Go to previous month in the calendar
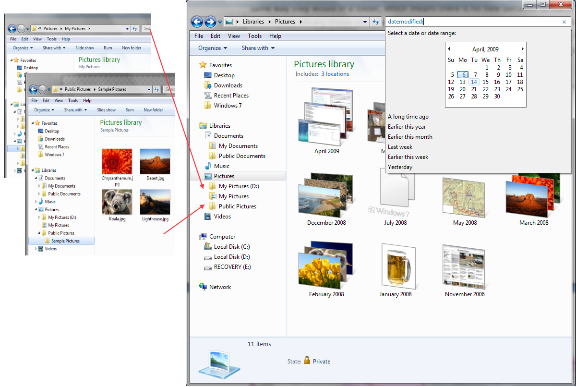The image size is (576, 387). click(x=449, y=49)
